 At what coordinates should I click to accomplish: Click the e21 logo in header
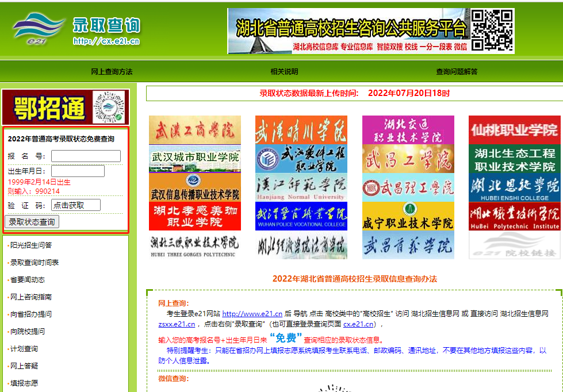click(x=38, y=30)
